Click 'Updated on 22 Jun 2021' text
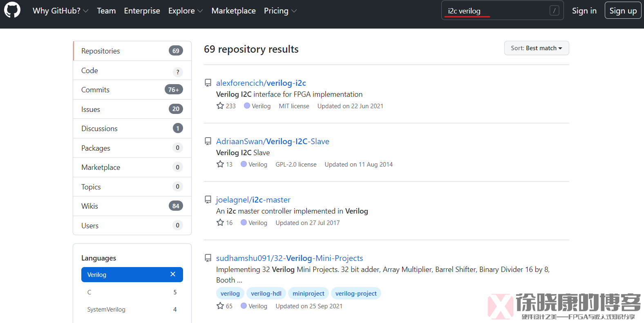The image size is (644, 323). [x=350, y=106]
